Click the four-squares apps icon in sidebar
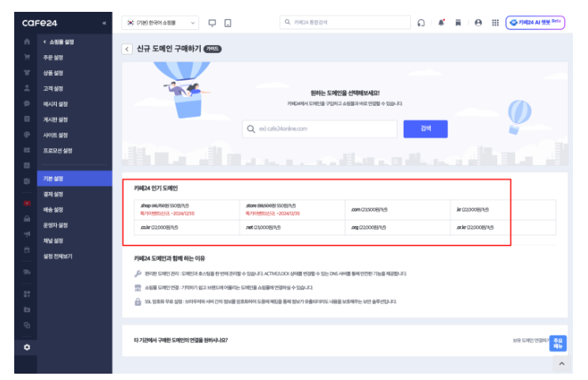This screenshot has height=380, width=588. [x=27, y=294]
